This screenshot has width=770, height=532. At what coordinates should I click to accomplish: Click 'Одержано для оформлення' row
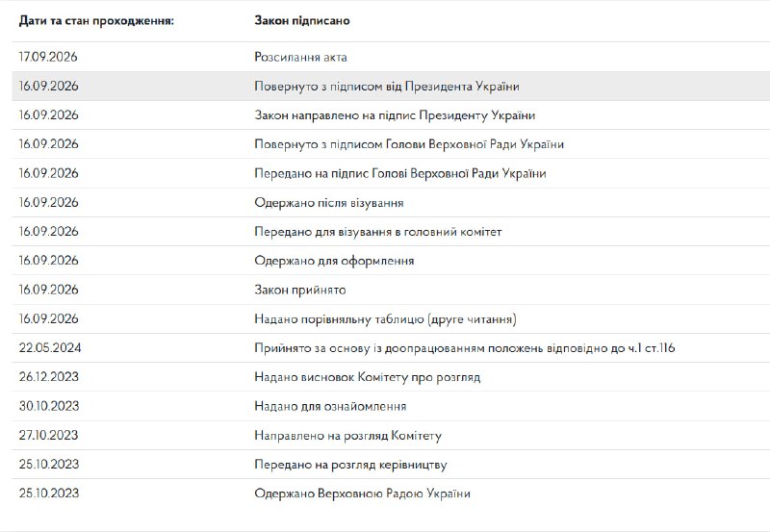[x=391, y=261]
